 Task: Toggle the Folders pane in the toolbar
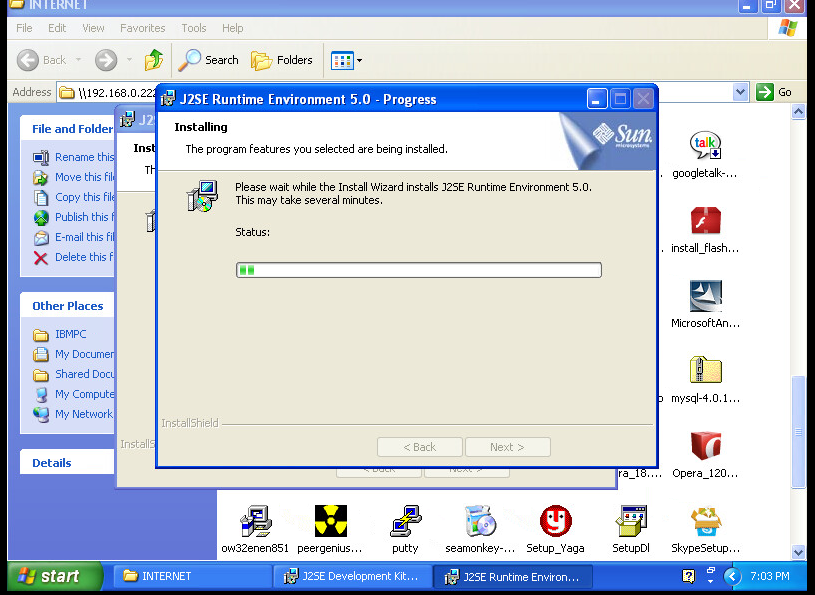click(x=282, y=60)
